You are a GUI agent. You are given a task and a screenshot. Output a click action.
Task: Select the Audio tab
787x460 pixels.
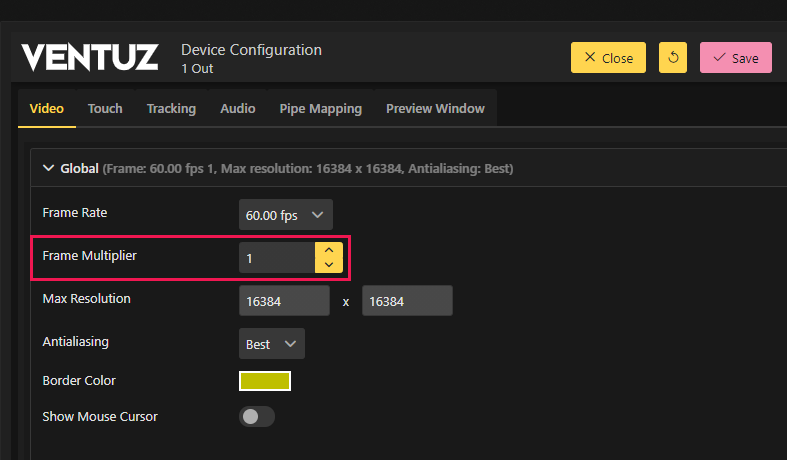click(238, 108)
